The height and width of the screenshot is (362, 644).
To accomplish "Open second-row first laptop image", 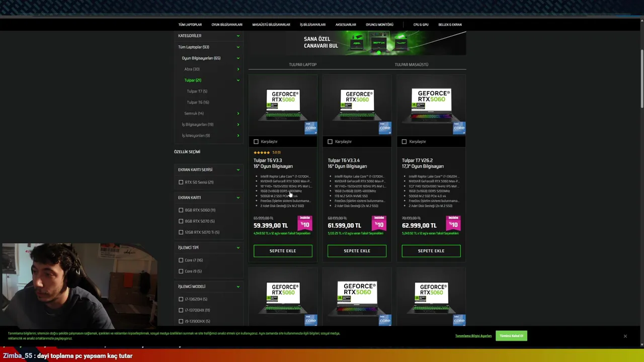I will (x=283, y=298).
